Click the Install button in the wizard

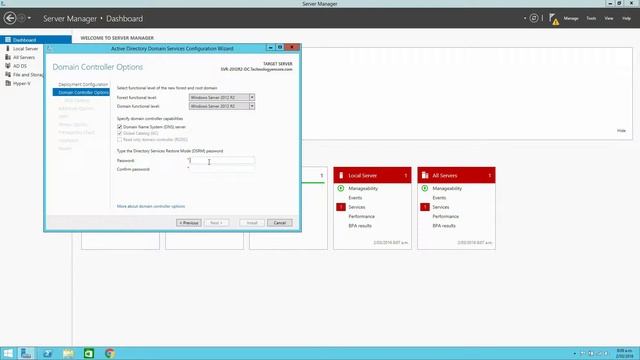252,223
